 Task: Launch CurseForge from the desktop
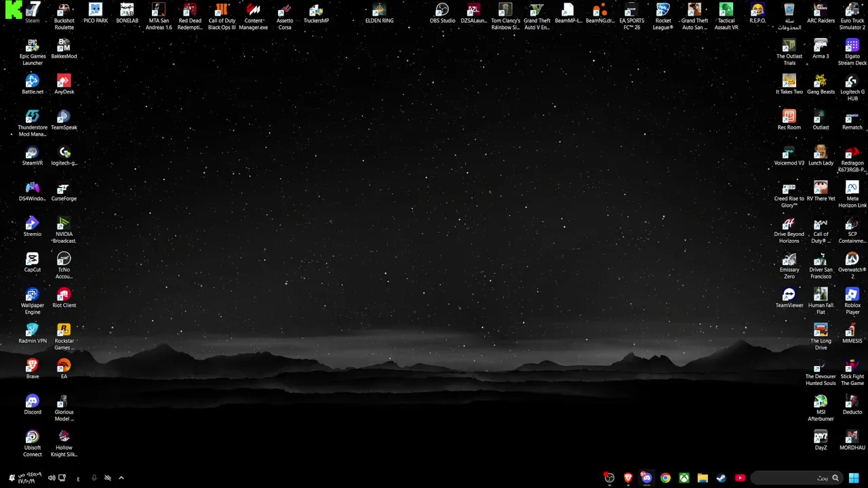click(64, 191)
